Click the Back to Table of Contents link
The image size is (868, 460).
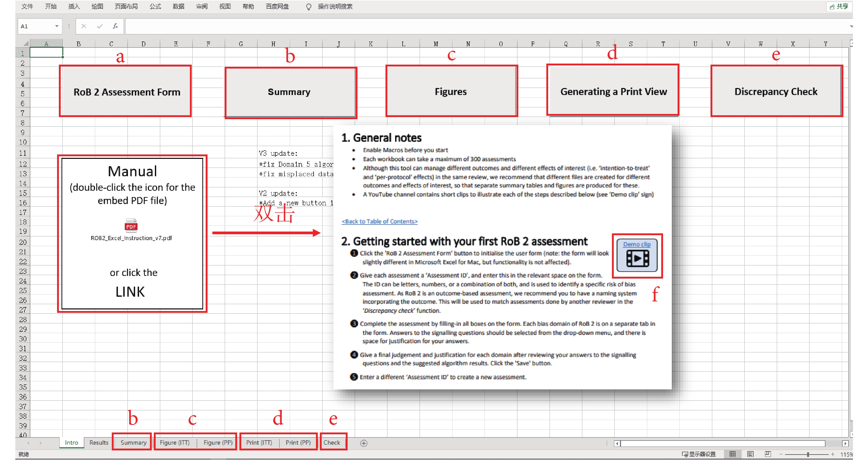click(x=380, y=221)
